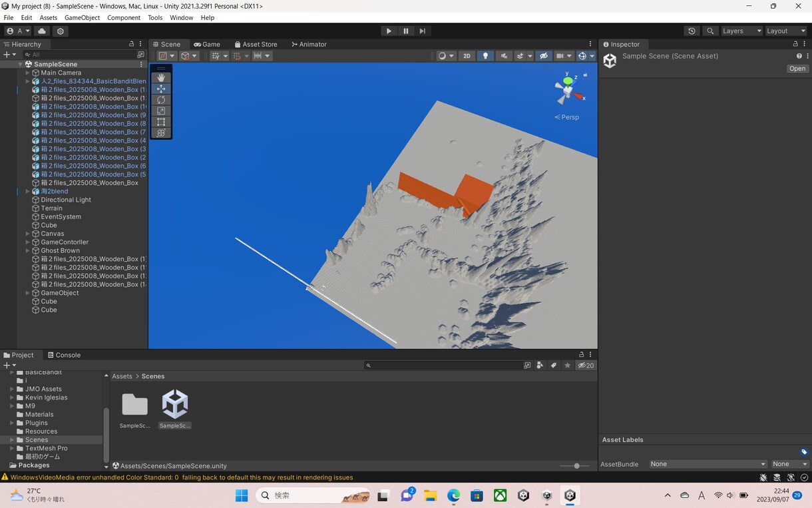
Task: Select the Hand view tool
Action: pos(161,78)
